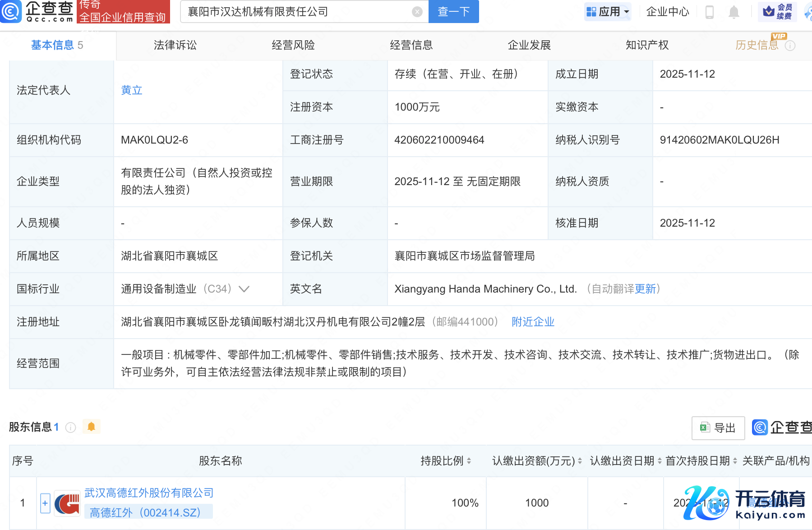
Task: Switch to the 知识产权 tab
Action: coord(647,45)
